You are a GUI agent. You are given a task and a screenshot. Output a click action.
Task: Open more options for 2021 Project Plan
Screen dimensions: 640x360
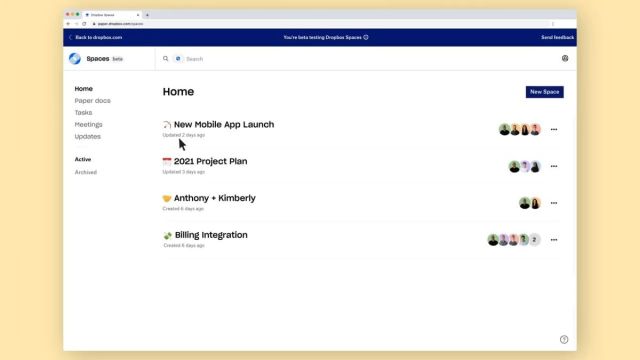coord(554,166)
